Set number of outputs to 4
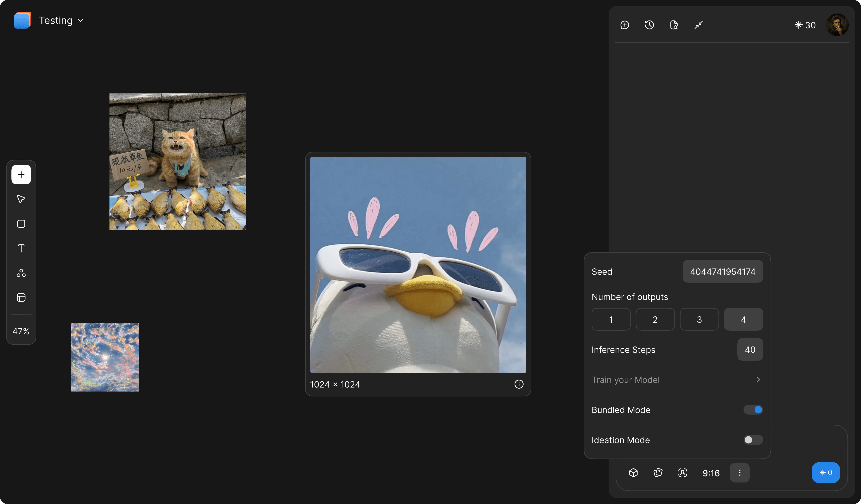Viewport: 861px width, 504px height. click(x=744, y=319)
